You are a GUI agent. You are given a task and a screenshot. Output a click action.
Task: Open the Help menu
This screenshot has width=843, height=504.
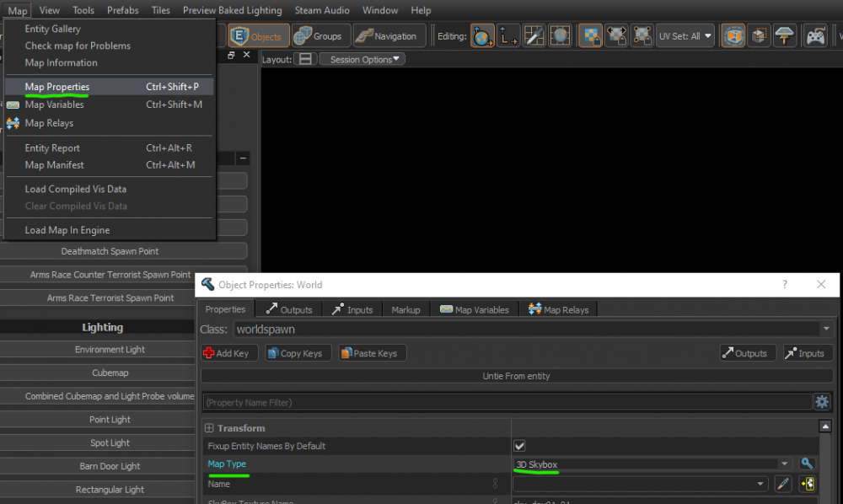pyautogui.click(x=421, y=10)
